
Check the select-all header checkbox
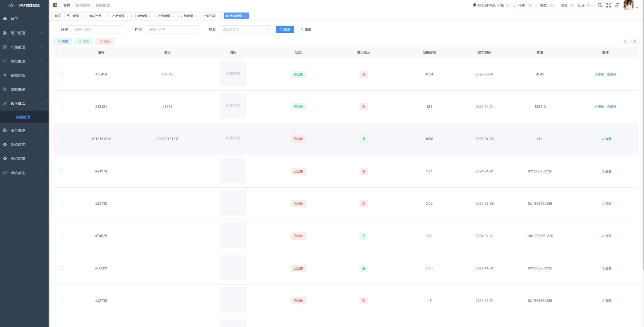[61, 52]
